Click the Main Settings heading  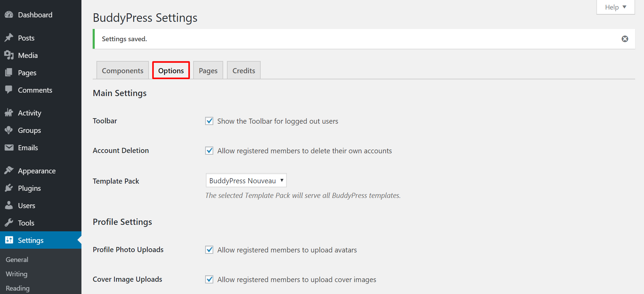(120, 93)
